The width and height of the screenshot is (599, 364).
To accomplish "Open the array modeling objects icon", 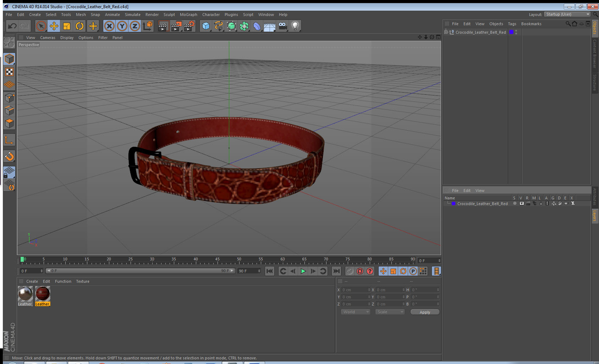I will 244,26.
